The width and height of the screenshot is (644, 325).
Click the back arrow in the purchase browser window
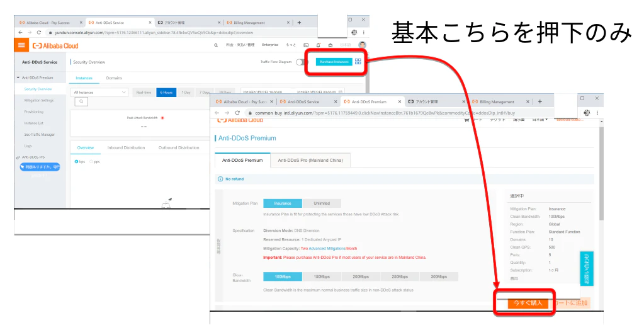(x=217, y=113)
